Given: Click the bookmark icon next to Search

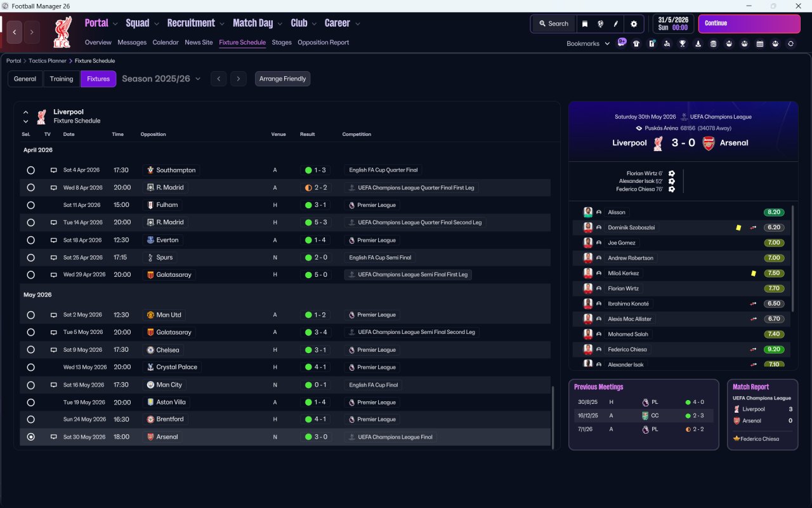Looking at the screenshot, I should pyautogui.click(x=585, y=24).
